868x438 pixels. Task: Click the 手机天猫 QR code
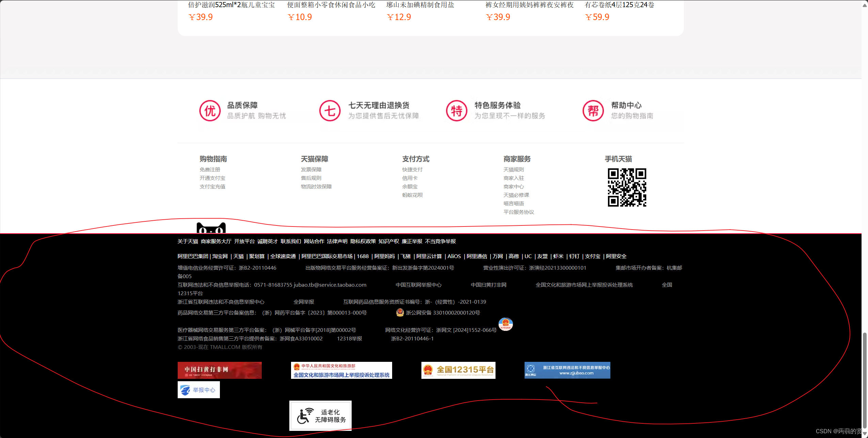click(x=627, y=187)
